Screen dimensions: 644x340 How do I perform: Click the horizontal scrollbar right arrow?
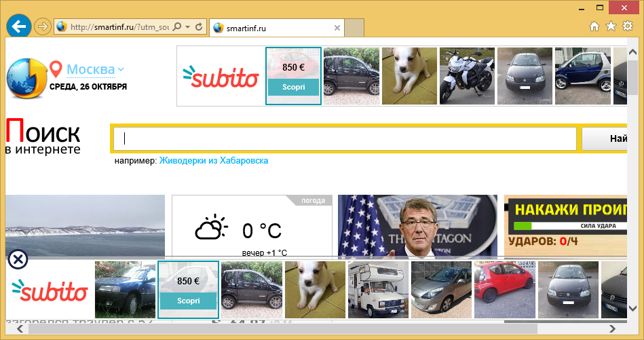tap(612, 328)
